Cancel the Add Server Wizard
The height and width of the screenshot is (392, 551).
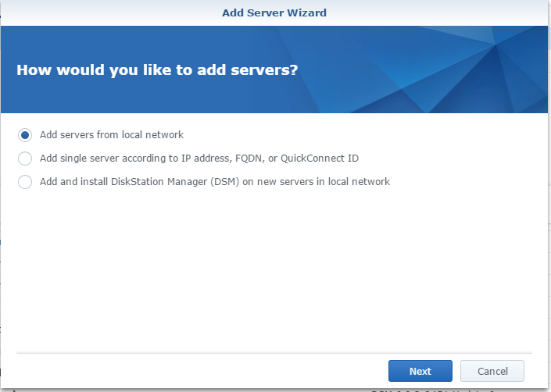point(492,372)
